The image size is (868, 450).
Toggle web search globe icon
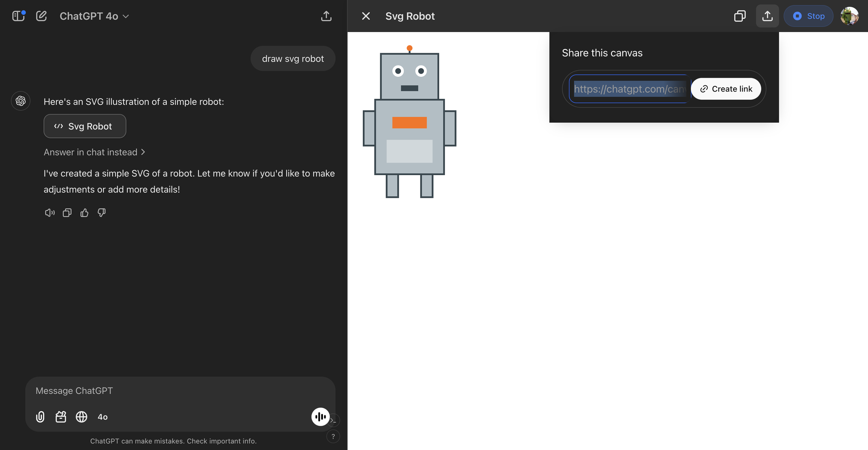coord(82,417)
